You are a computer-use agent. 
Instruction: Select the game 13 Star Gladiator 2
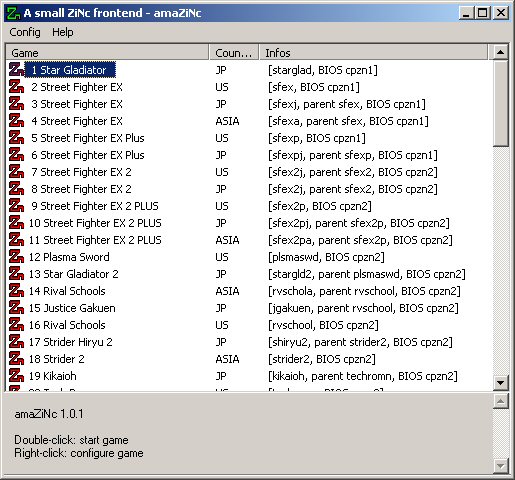coord(73,274)
